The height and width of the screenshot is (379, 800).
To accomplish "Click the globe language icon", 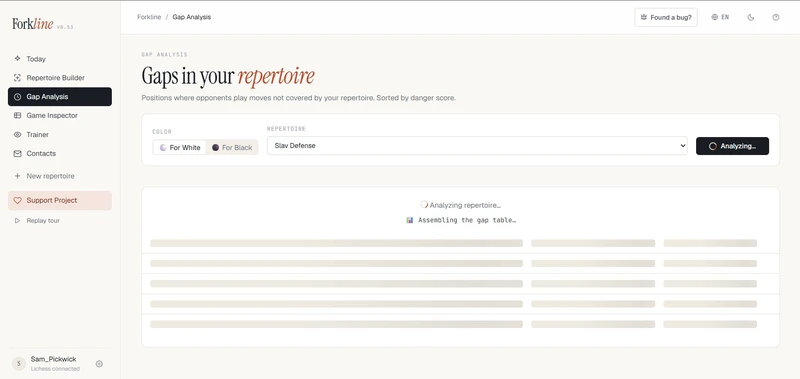I will pyautogui.click(x=714, y=17).
